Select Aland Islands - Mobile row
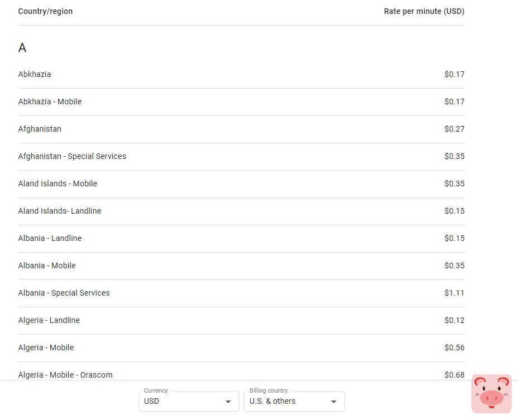The width and height of the screenshot is (518, 420). [x=57, y=184]
